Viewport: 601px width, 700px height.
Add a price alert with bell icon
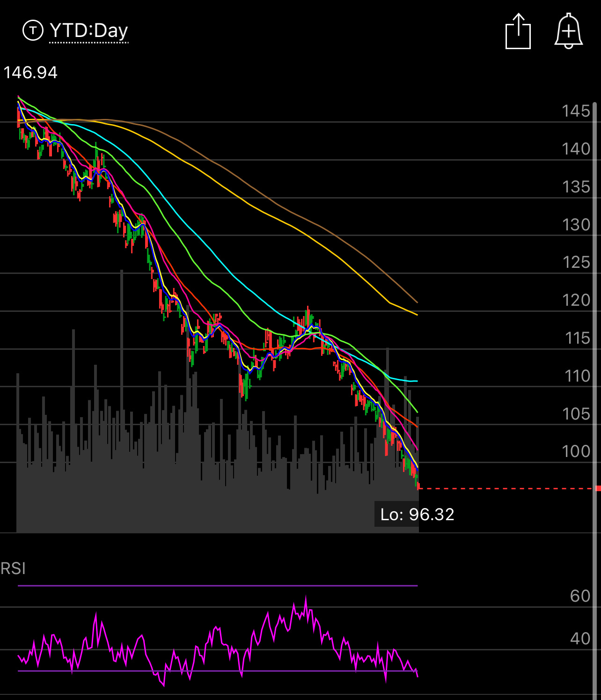tap(569, 31)
